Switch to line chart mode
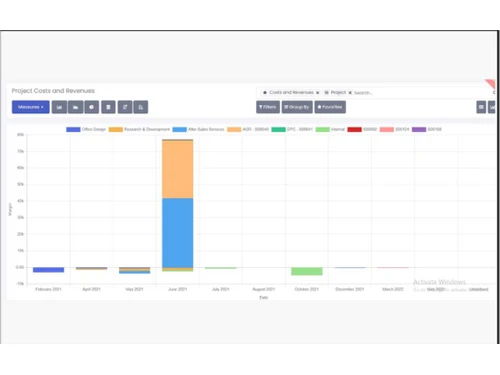The height and width of the screenshot is (375, 500). click(76, 107)
